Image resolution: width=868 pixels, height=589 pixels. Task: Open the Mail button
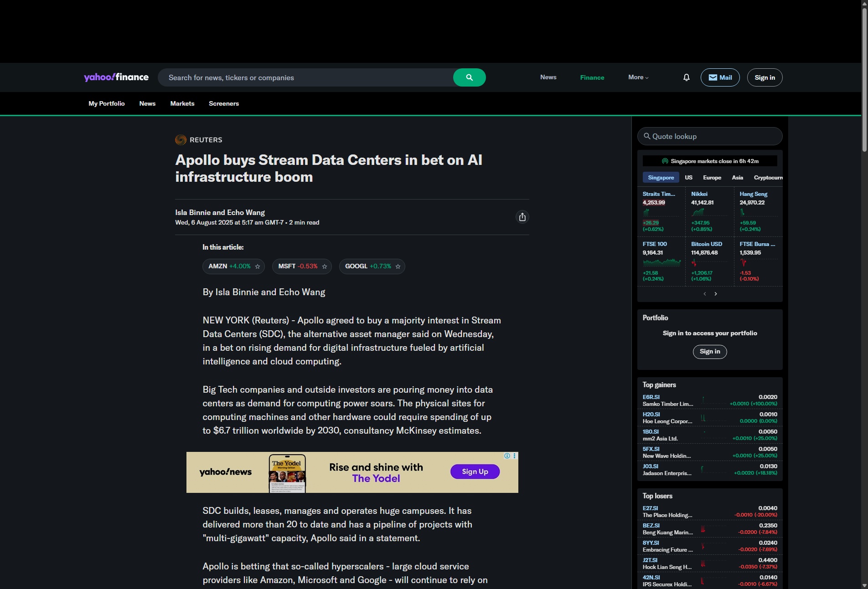click(x=720, y=77)
